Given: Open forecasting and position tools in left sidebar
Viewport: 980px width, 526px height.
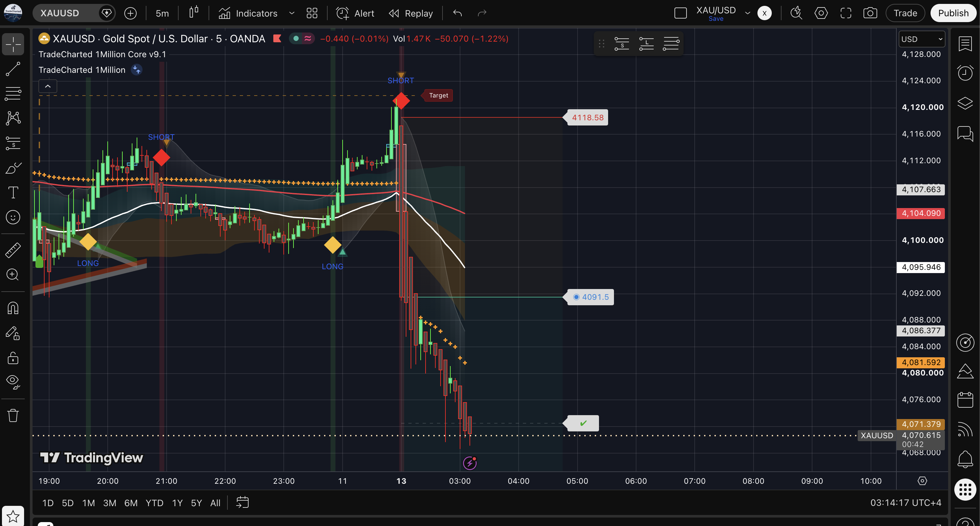Looking at the screenshot, I should pyautogui.click(x=13, y=143).
